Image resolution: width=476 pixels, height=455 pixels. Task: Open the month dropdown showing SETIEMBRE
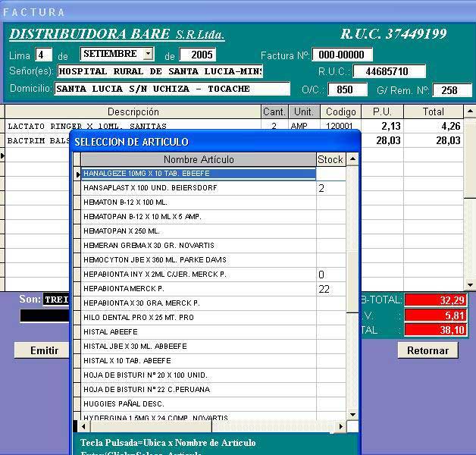(x=148, y=54)
